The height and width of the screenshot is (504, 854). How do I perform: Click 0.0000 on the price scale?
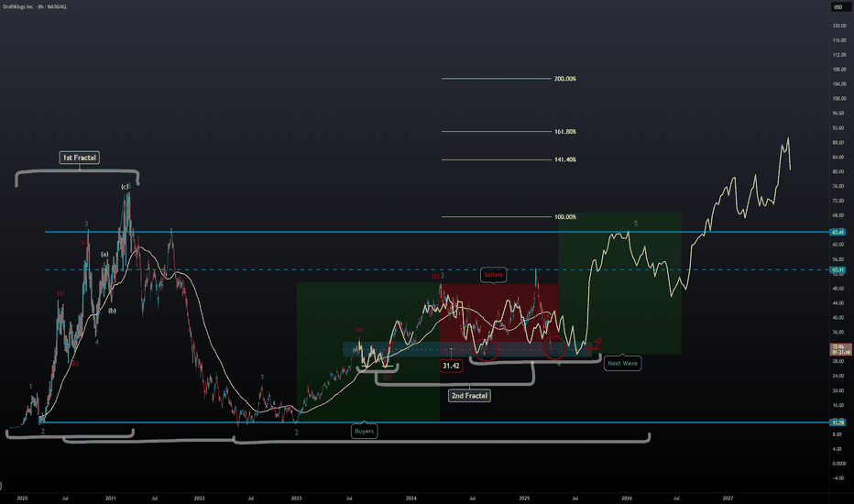click(839, 464)
